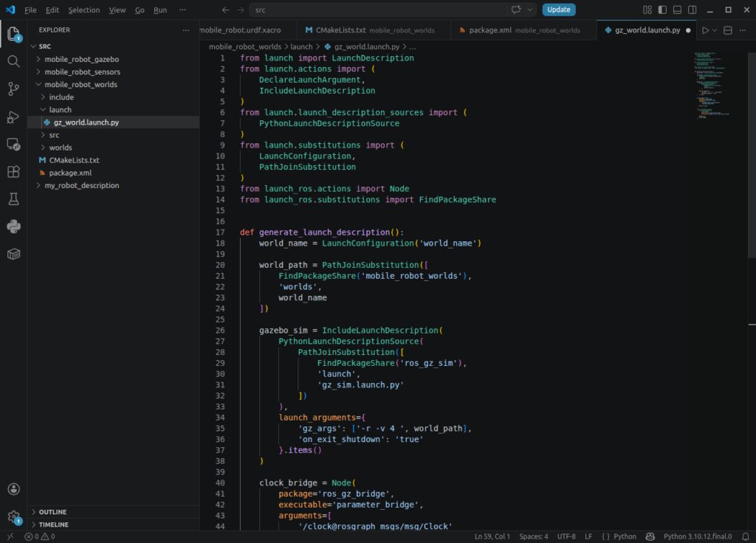Image resolution: width=756 pixels, height=543 pixels.
Task: Click the remote window status icon
Action: click(x=10, y=536)
